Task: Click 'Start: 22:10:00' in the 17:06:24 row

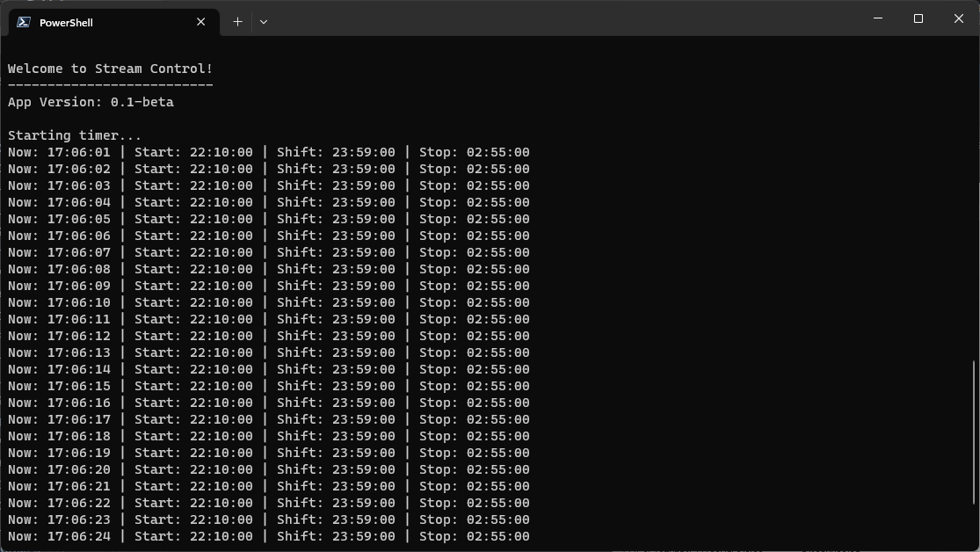Action: pos(193,536)
